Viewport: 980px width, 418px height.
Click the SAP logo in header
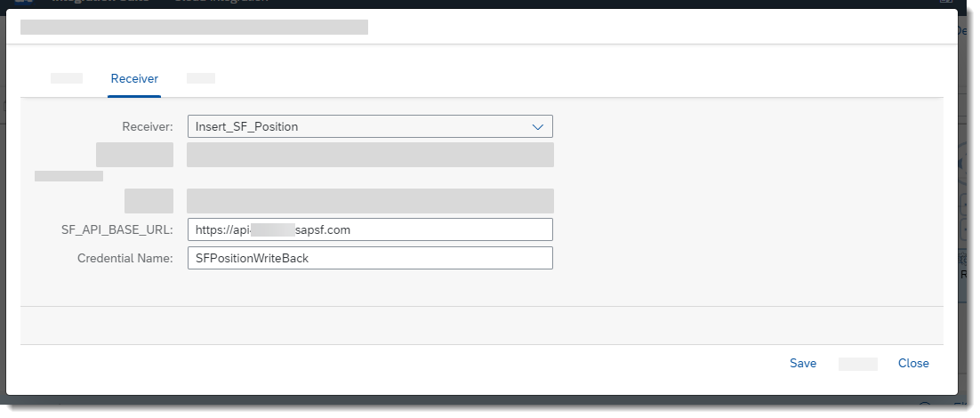coord(23,2)
